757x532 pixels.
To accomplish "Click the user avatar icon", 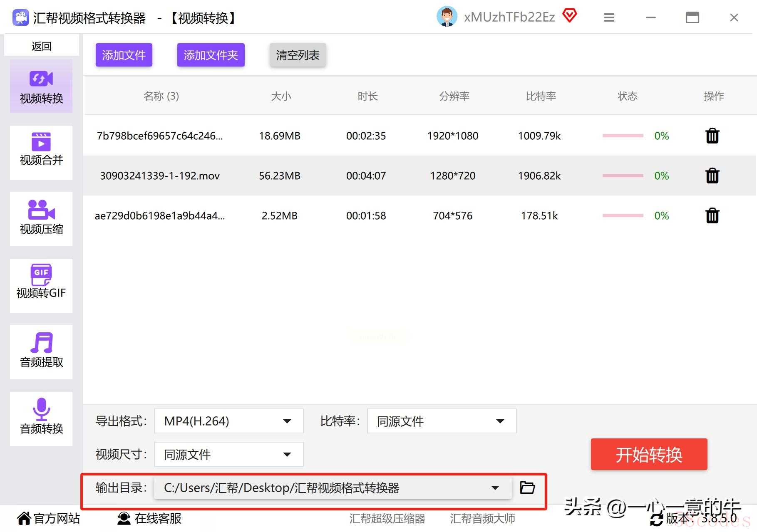I will (x=447, y=17).
